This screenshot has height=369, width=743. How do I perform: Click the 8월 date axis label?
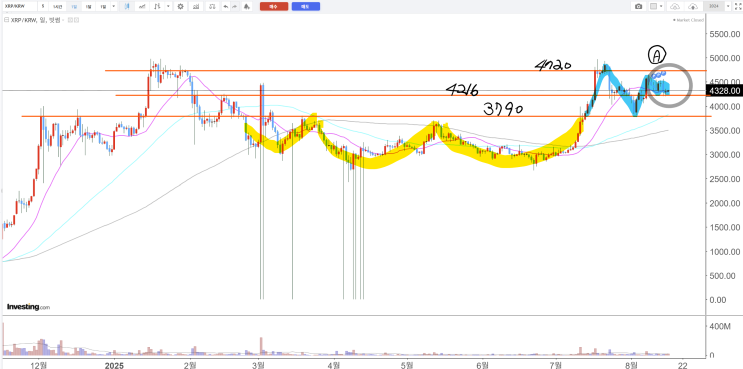click(631, 365)
